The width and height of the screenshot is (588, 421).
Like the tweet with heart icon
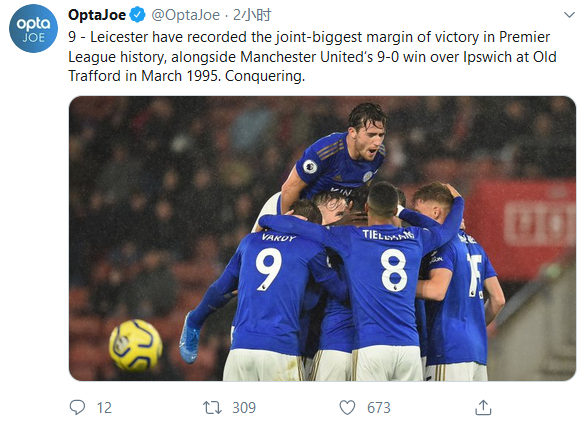pyautogui.click(x=347, y=408)
